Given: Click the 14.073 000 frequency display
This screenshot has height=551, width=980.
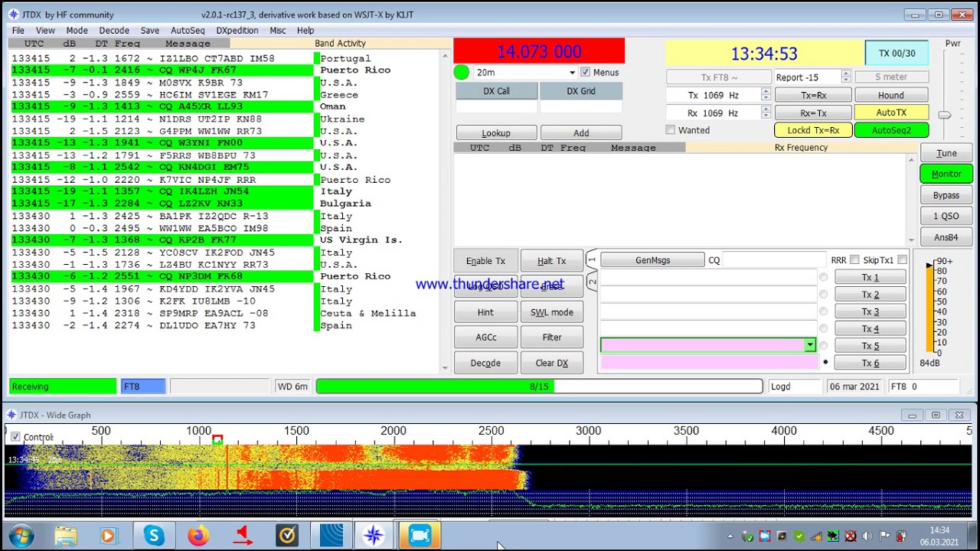Looking at the screenshot, I should coord(539,51).
